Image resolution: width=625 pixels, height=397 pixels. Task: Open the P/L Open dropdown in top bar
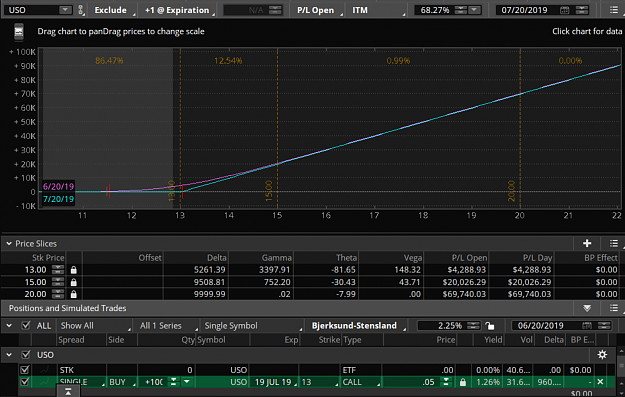click(318, 10)
